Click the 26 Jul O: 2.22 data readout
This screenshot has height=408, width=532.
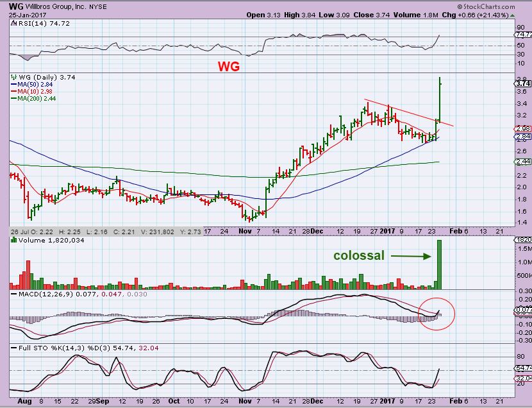coord(32,232)
